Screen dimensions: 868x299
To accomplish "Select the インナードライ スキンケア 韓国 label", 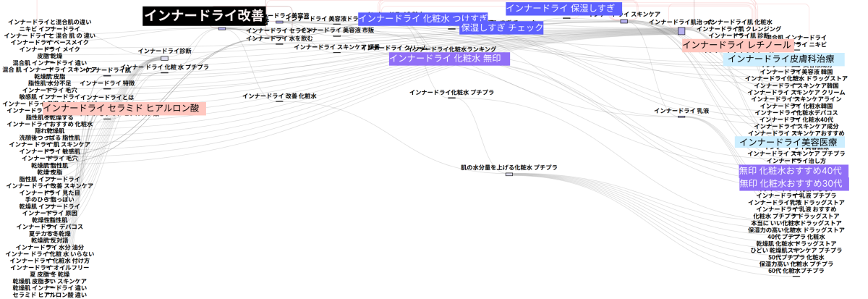I will click(x=796, y=85).
